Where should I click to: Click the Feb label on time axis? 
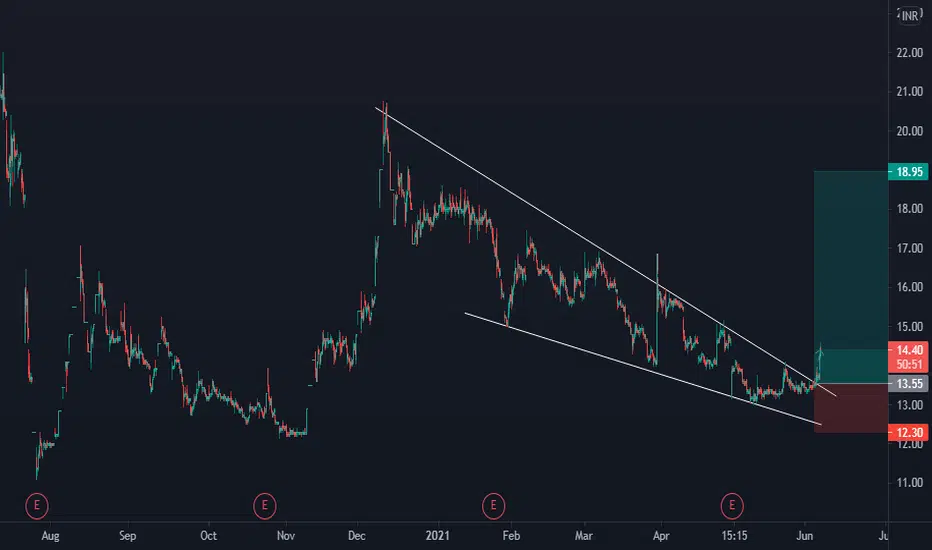[x=511, y=536]
